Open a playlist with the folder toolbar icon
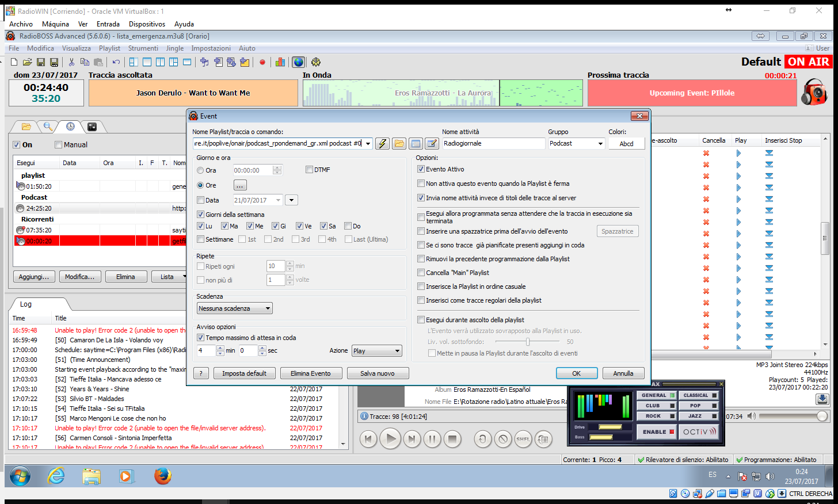This screenshot has height=504, width=838. [x=27, y=62]
